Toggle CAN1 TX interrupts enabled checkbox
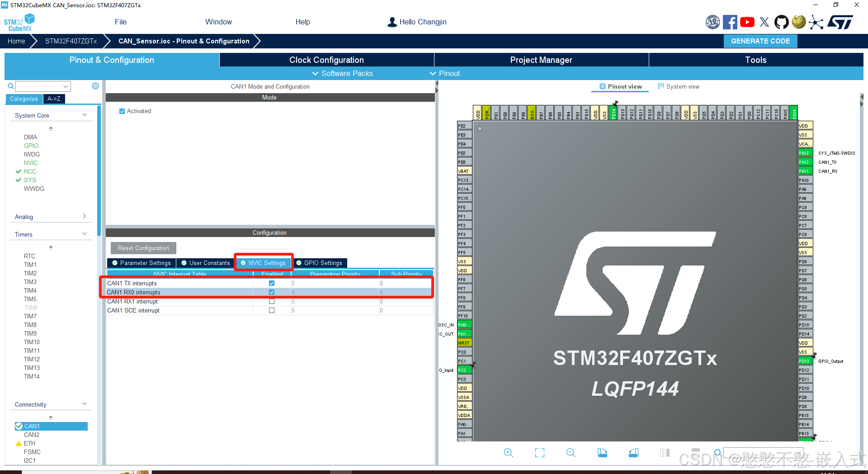 pyautogui.click(x=272, y=283)
